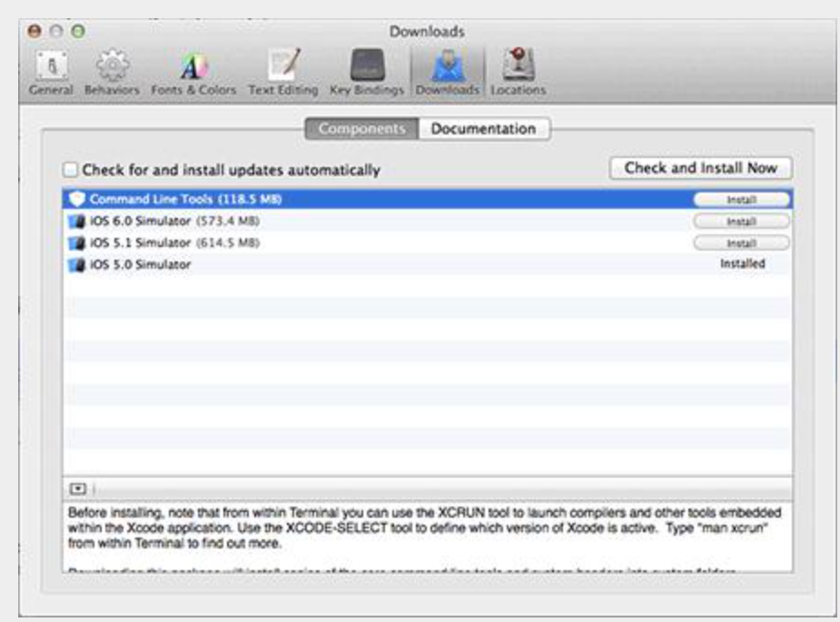Open the Locations preferences pane

click(x=518, y=73)
